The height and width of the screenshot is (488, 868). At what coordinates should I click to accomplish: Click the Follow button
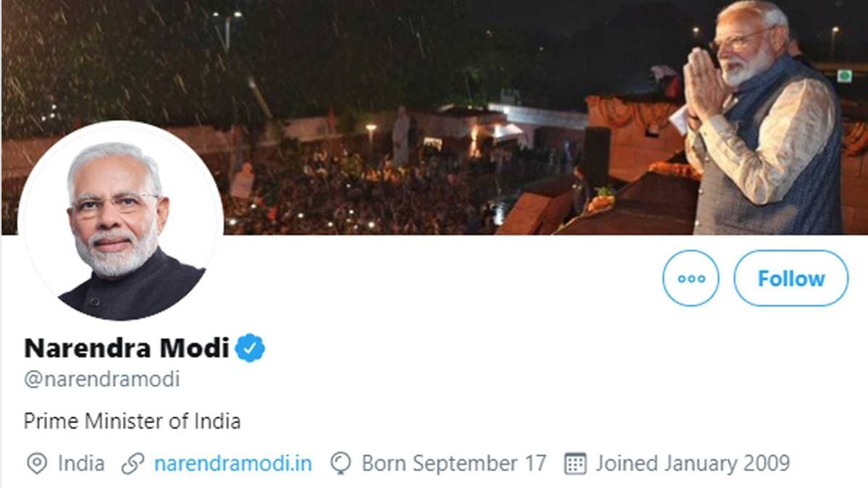pos(791,277)
